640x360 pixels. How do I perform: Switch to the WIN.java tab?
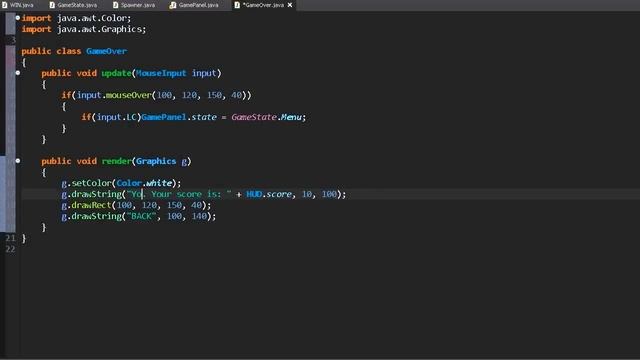coord(18,5)
